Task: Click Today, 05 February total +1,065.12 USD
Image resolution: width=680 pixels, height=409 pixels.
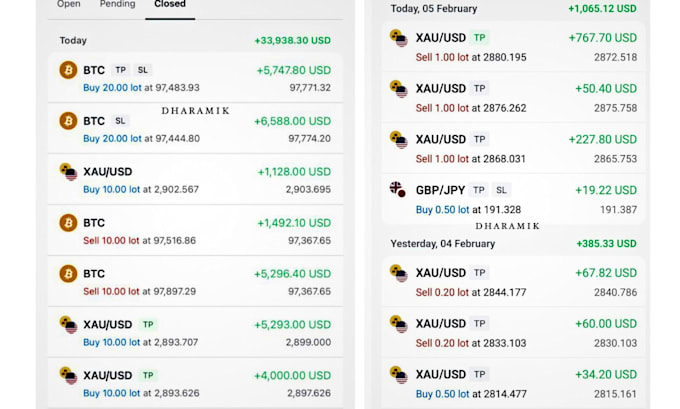Action: [602, 9]
